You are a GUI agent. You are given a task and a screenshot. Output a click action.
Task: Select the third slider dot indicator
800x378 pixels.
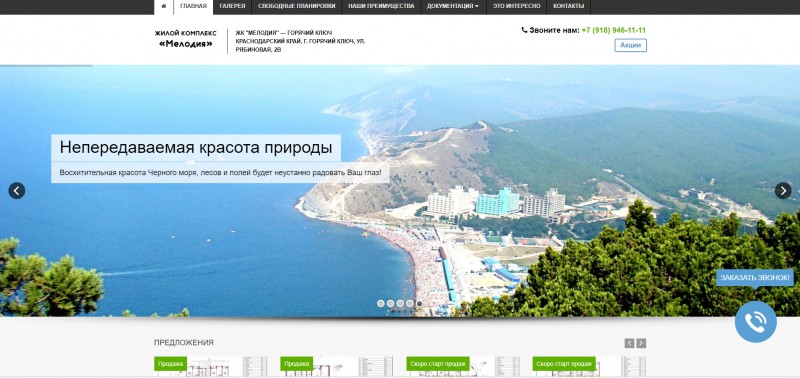(400, 304)
